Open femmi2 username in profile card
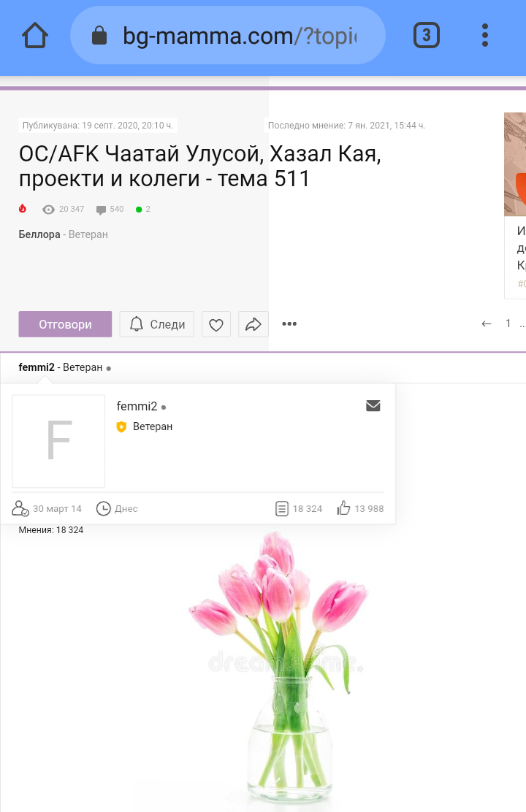 click(x=137, y=407)
